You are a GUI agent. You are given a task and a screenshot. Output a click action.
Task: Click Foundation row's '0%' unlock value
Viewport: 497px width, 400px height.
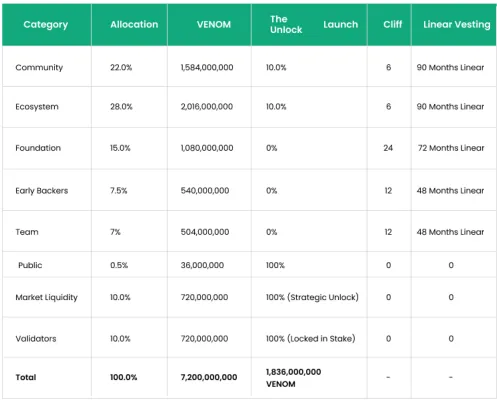tap(271, 148)
